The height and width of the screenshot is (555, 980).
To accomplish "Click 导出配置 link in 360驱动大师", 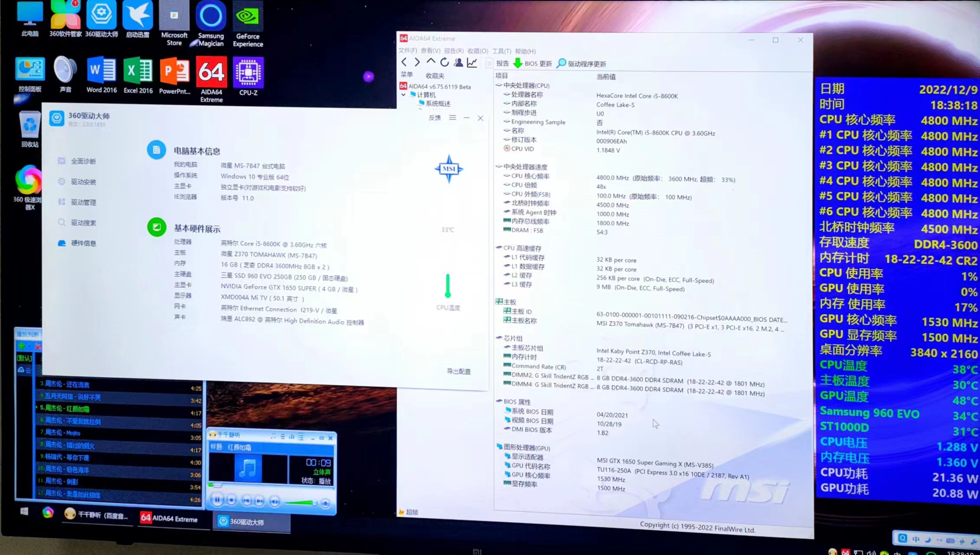I will [459, 371].
